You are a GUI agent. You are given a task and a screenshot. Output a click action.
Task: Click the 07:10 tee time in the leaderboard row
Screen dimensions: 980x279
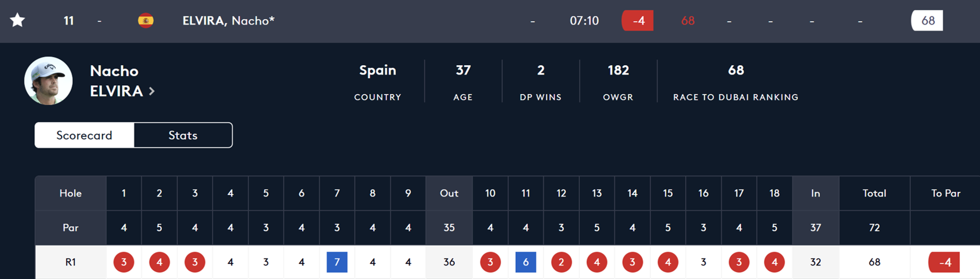pos(584,21)
